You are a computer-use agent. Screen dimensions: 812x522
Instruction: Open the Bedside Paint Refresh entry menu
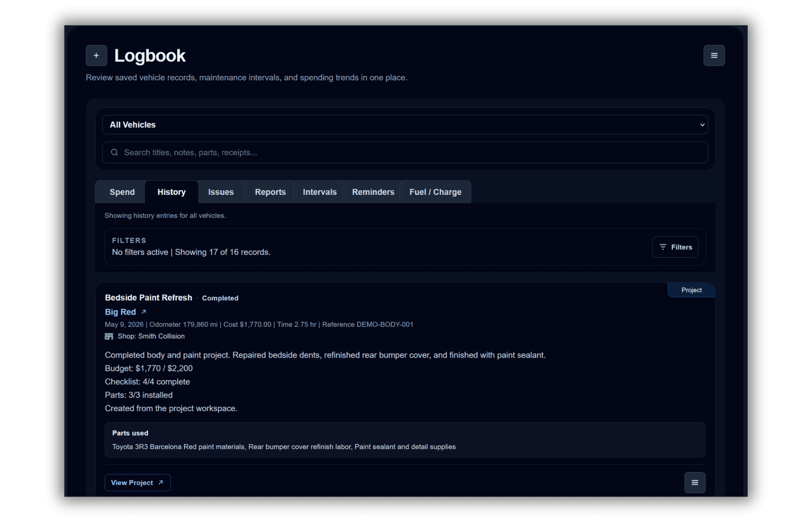pyautogui.click(x=695, y=483)
